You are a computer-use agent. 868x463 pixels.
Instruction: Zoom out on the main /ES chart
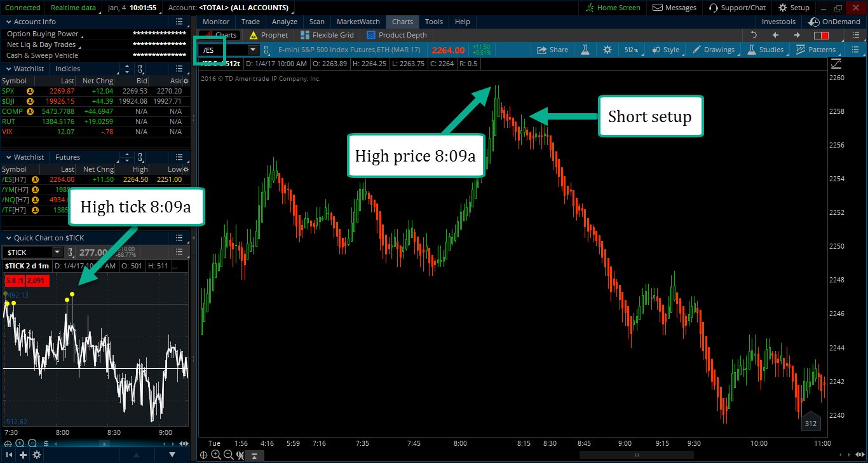228,455
